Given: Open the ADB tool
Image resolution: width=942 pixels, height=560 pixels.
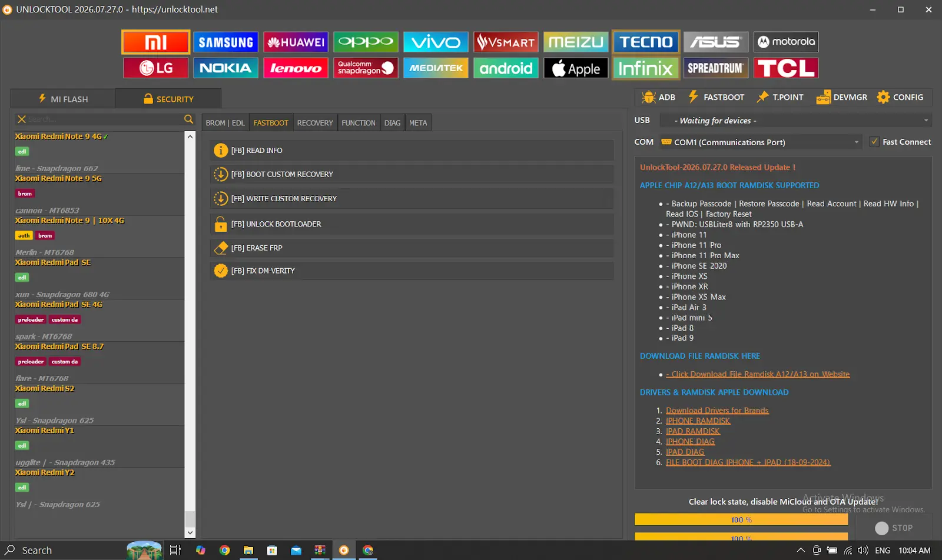Looking at the screenshot, I should tap(659, 97).
